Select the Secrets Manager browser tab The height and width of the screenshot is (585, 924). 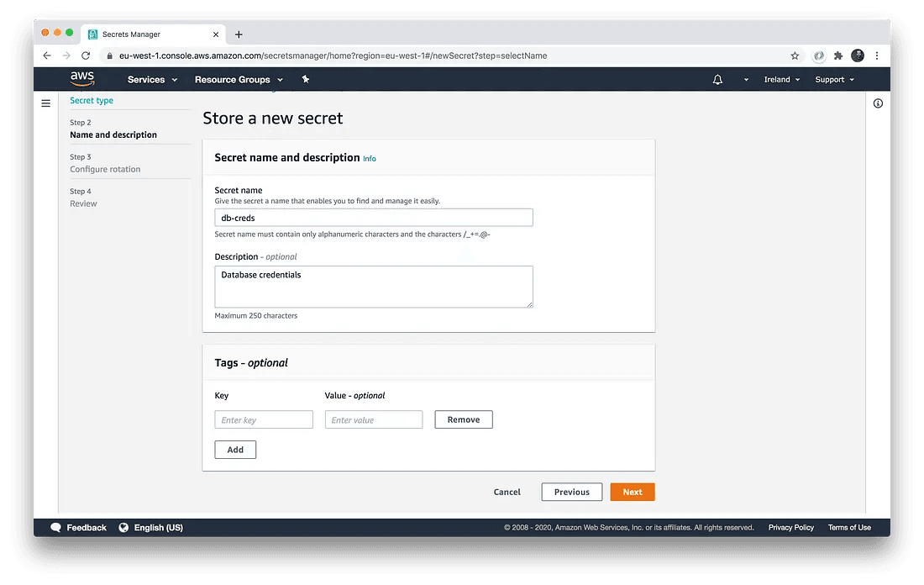(153, 34)
